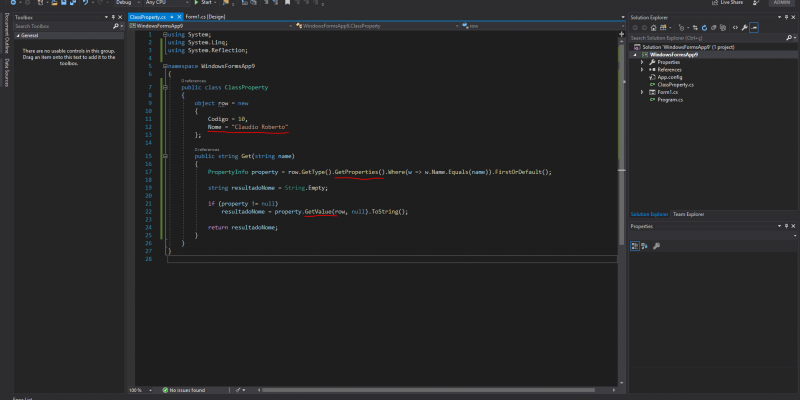Switch to the Team Explorer tab
Screen dimensions: 800x400
point(688,214)
